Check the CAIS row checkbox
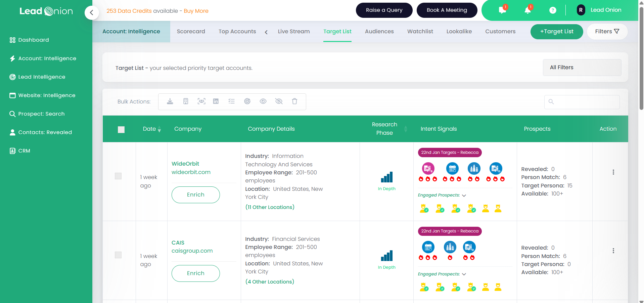Image resolution: width=644 pixels, height=303 pixels. pyautogui.click(x=118, y=255)
